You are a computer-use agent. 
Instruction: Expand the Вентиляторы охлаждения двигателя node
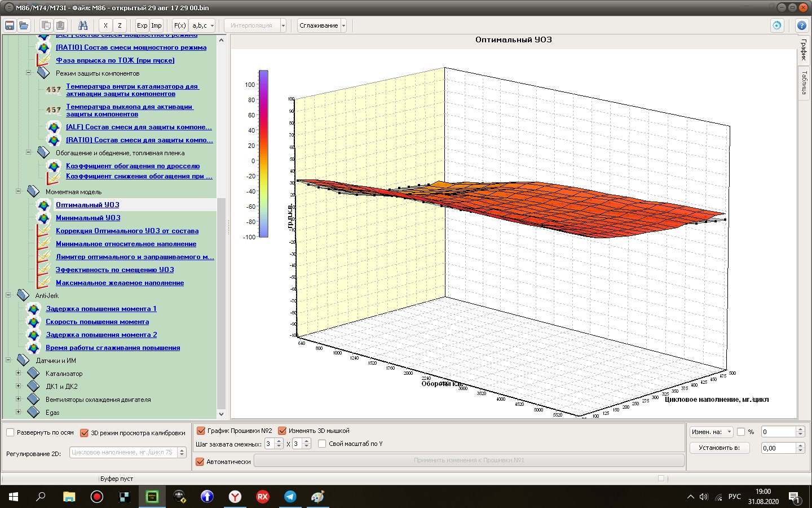point(19,399)
